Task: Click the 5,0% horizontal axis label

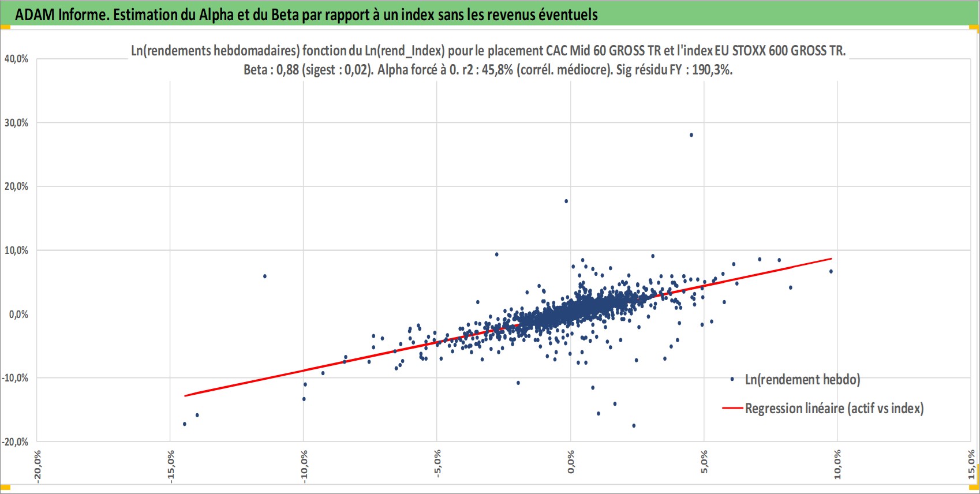Action: click(x=704, y=463)
